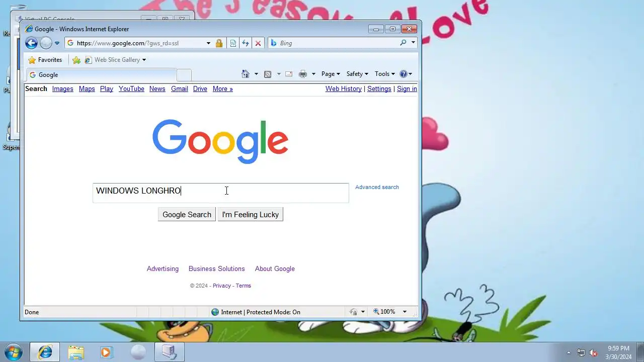Open the Windows Start orb
The height and width of the screenshot is (362, 644).
14,352
